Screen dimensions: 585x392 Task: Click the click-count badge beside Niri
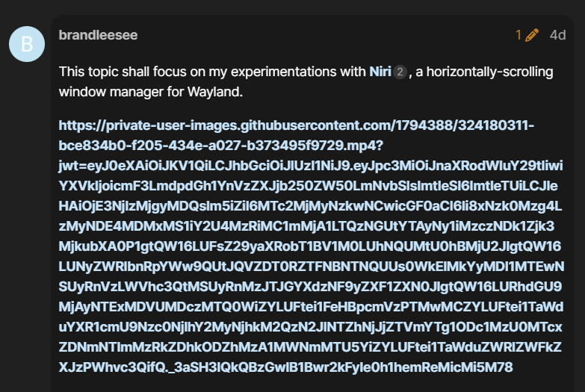[x=400, y=72]
